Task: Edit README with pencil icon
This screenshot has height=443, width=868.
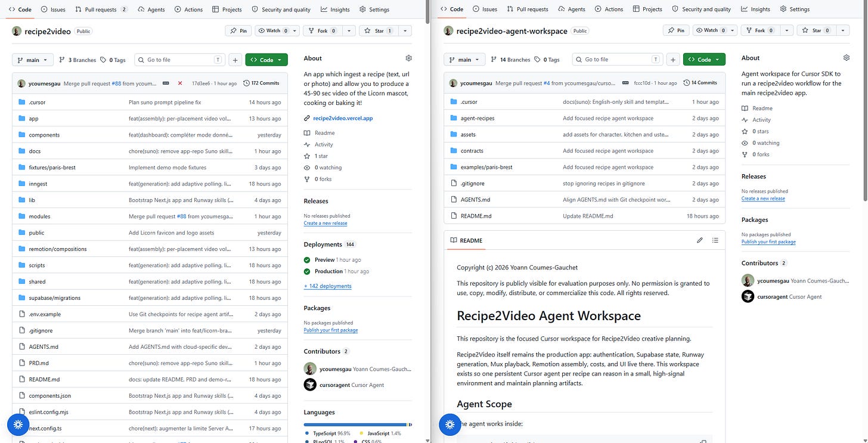Action: point(700,240)
